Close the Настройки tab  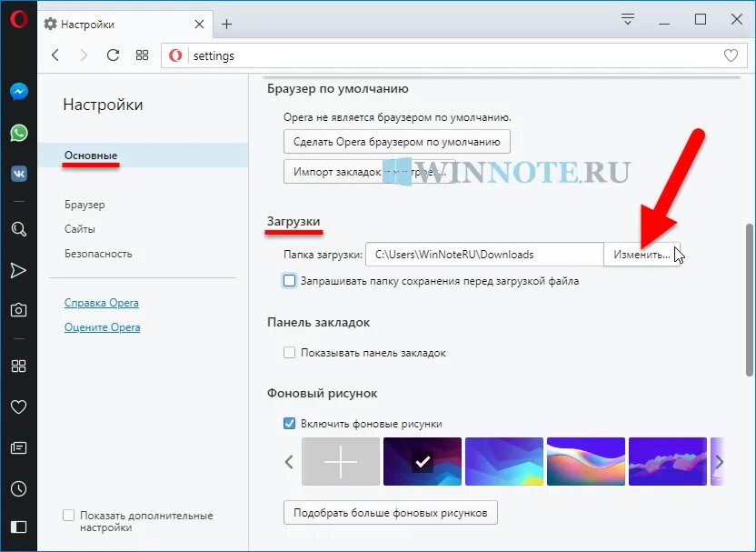(199, 25)
